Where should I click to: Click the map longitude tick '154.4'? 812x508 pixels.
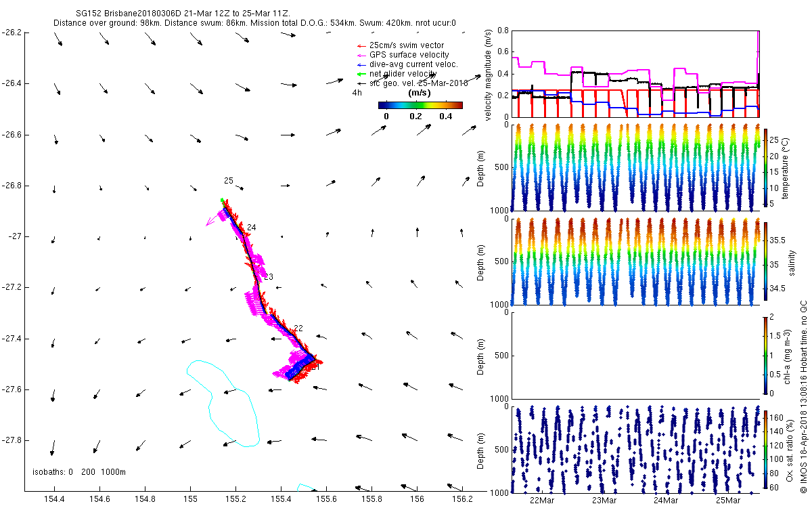point(53,499)
